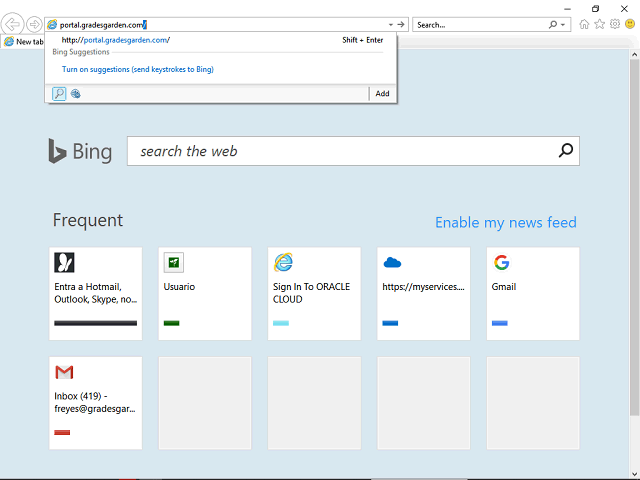Open the Home page icon
The height and width of the screenshot is (480, 640).
584,24
